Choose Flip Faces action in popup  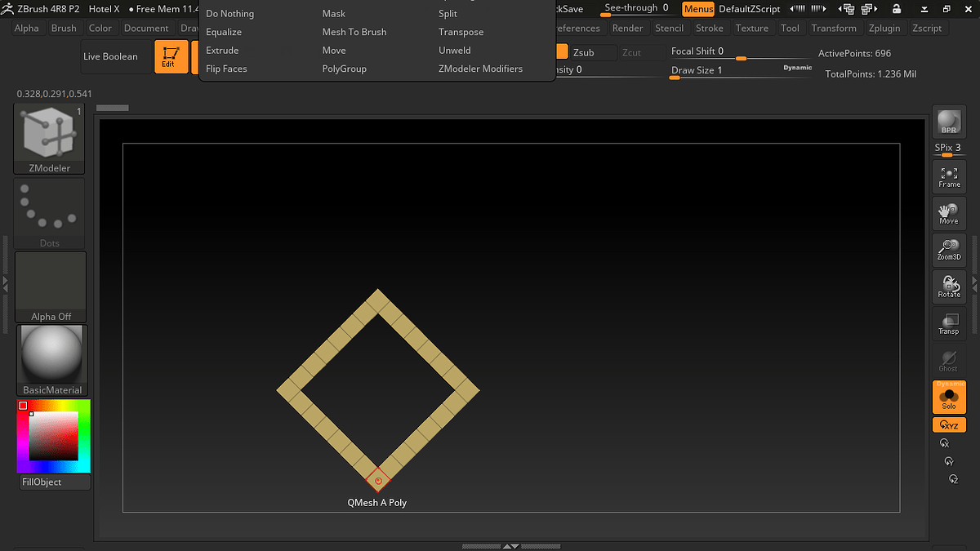(x=226, y=69)
